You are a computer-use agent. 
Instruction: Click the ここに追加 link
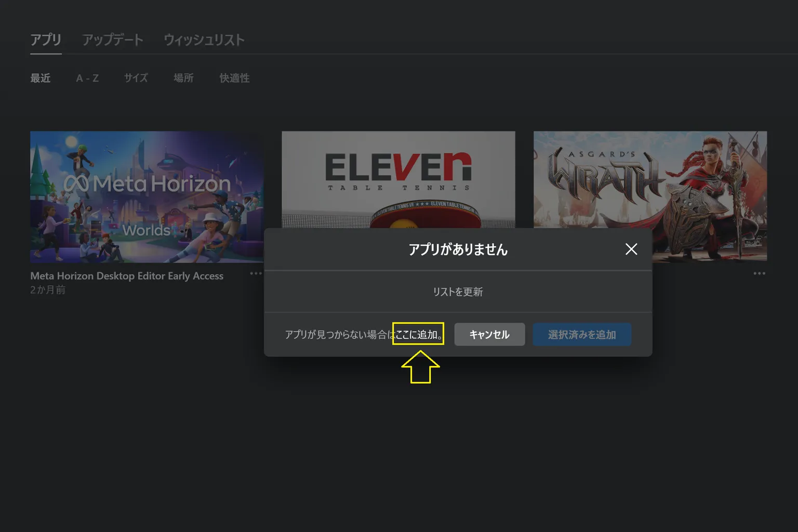[x=419, y=335]
